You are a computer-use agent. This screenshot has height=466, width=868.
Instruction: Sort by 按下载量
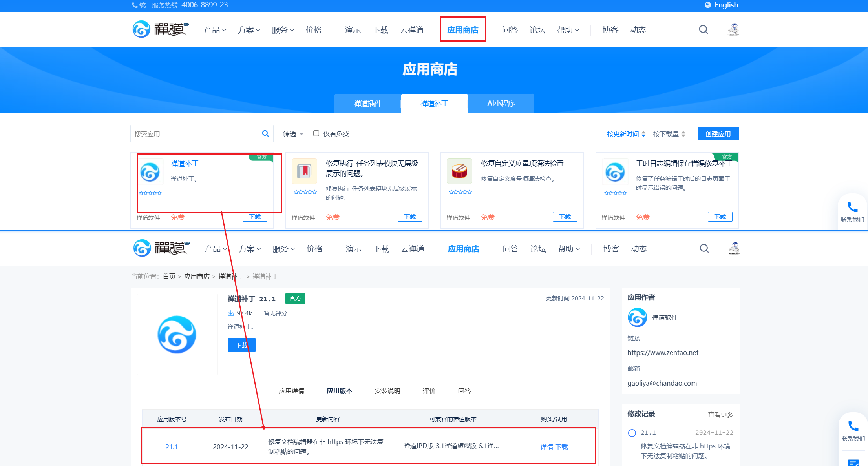[669, 134]
